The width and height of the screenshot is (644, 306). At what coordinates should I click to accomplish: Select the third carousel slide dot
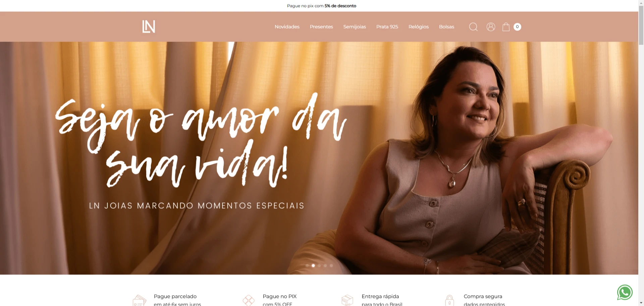tap(319, 265)
